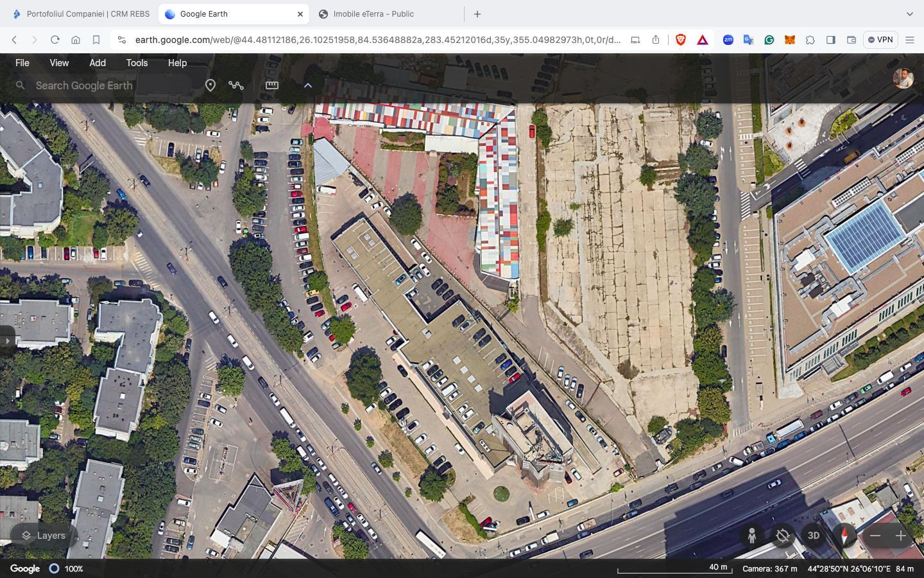The width and height of the screenshot is (924, 578).
Task: Switch to the Imobile eTerra - Public tab
Action: [x=373, y=13]
